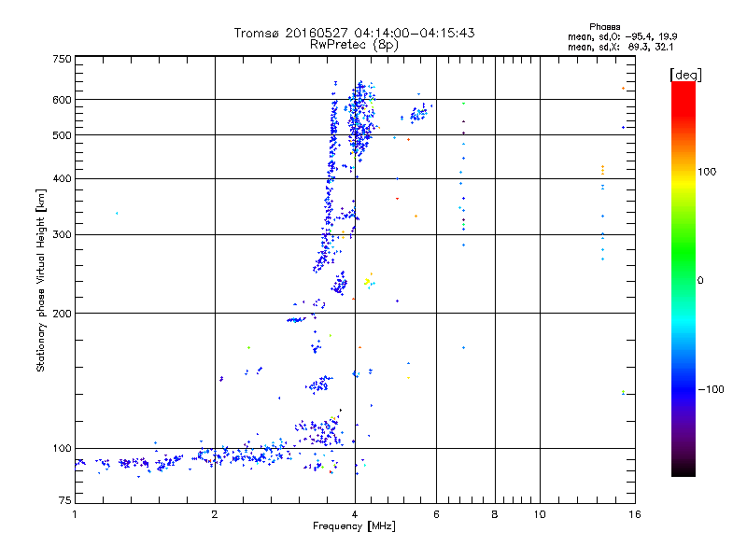Click the y-axis tick label '500'
This screenshot has width=747, height=560.
pyautogui.click(x=62, y=135)
